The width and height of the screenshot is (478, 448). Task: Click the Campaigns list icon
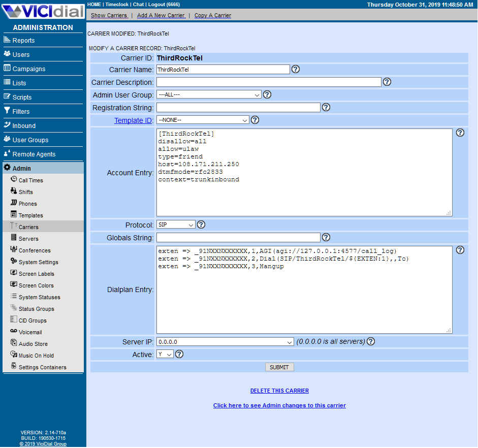pyautogui.click(x=7, y=68)
